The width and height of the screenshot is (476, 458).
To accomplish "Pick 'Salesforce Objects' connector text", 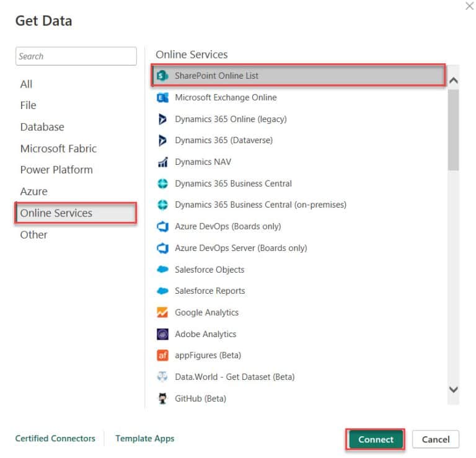I will (x=209, y=270).
